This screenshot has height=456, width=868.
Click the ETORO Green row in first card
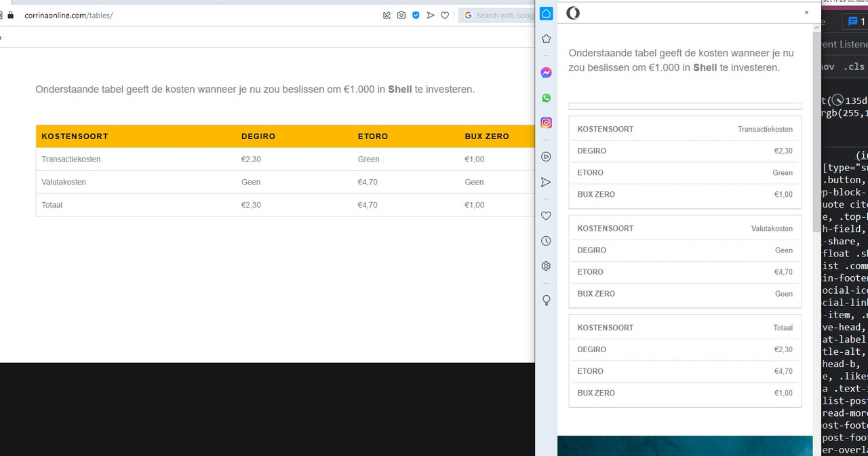(685, 173)
